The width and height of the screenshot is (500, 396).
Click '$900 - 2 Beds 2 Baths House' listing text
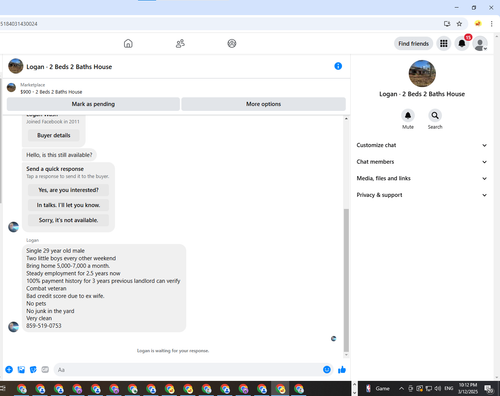51,92
